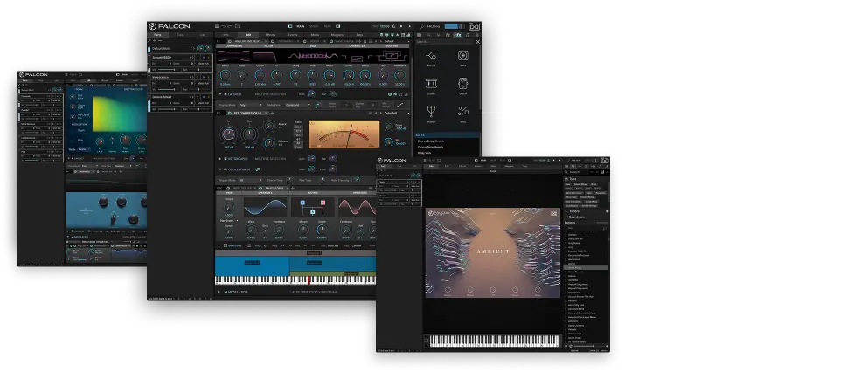The height and width of the screenshot is (372, 868).
Task: Select Parts tab in center window left panel
Action: 157,35
